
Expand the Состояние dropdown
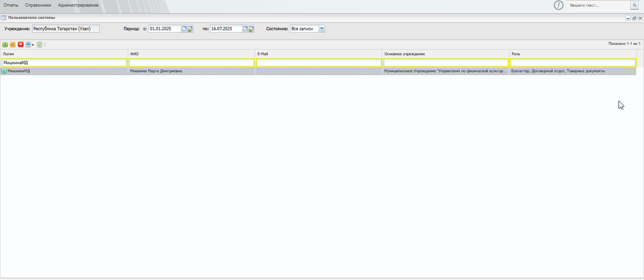[x=322, y=28]
